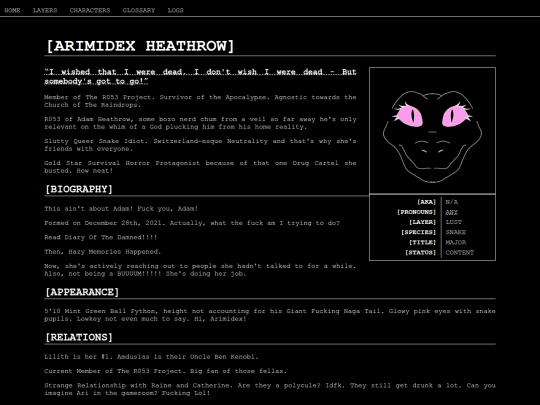The image size is (540, 405).
Task: Open the LOGS navigation link
Action: (x=175, y=10)
